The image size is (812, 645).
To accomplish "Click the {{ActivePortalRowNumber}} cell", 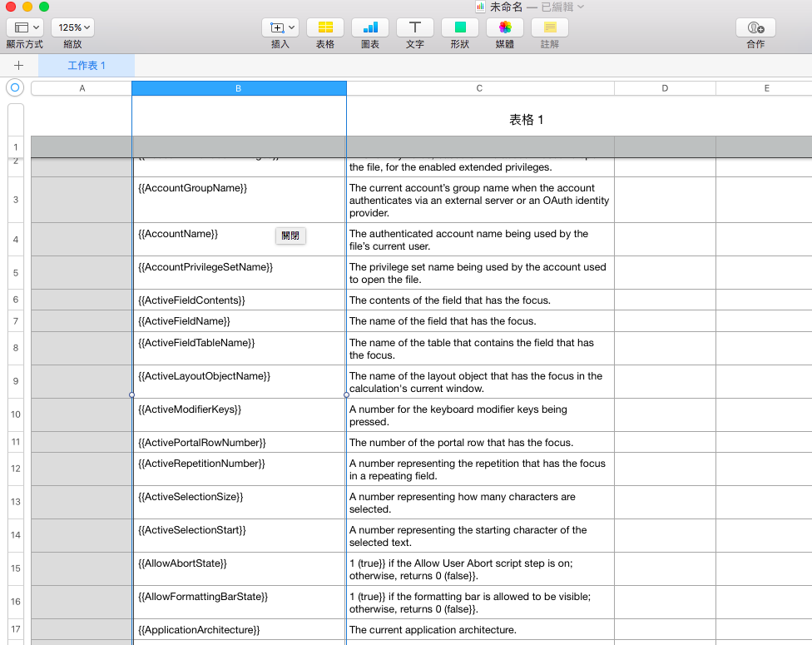I will (x=240, y=443).
